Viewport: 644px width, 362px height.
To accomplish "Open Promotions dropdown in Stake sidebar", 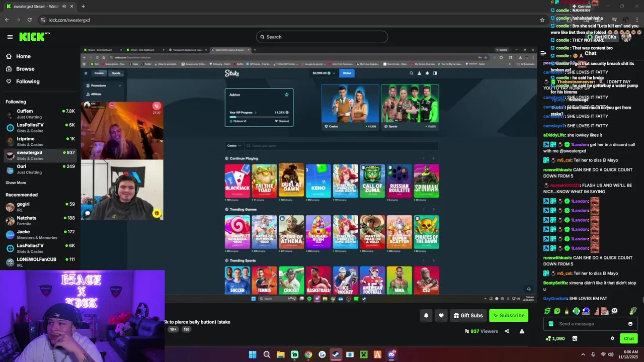I will coord(104,85).
